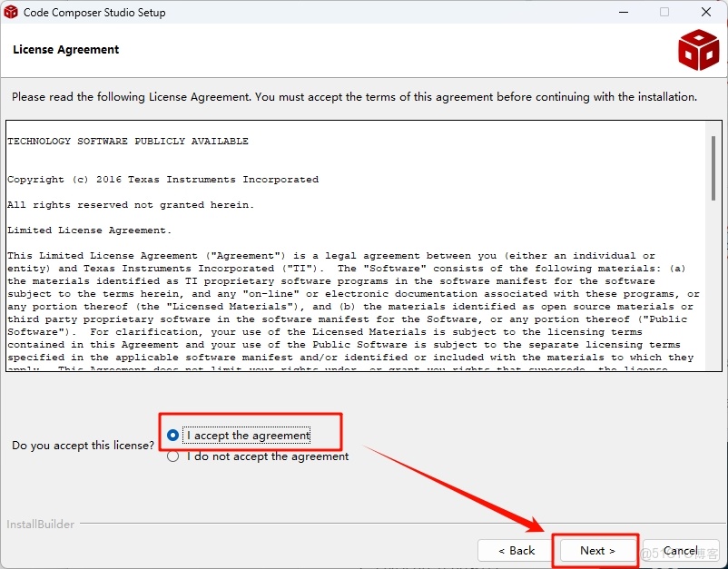This screenshot has height=569, width=728.
Task: Click the Next button to continue
Action: (x=597, y=551)
